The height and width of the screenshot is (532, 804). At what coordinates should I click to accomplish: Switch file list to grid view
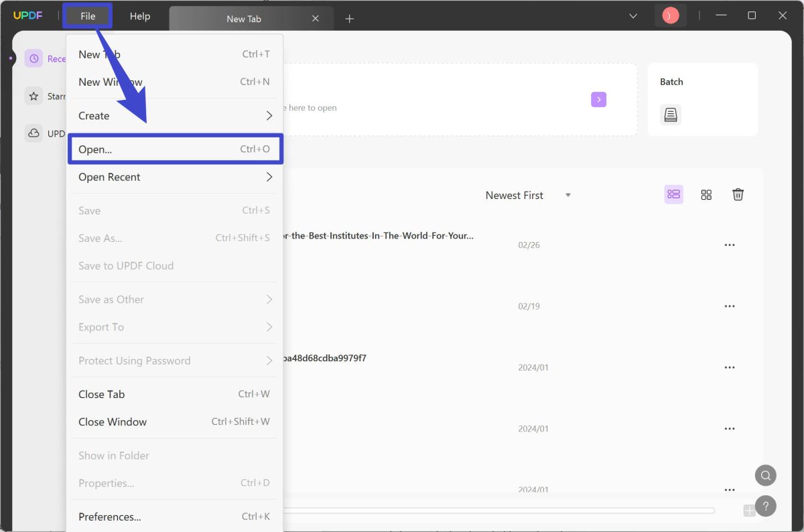[x=706, y=194]
